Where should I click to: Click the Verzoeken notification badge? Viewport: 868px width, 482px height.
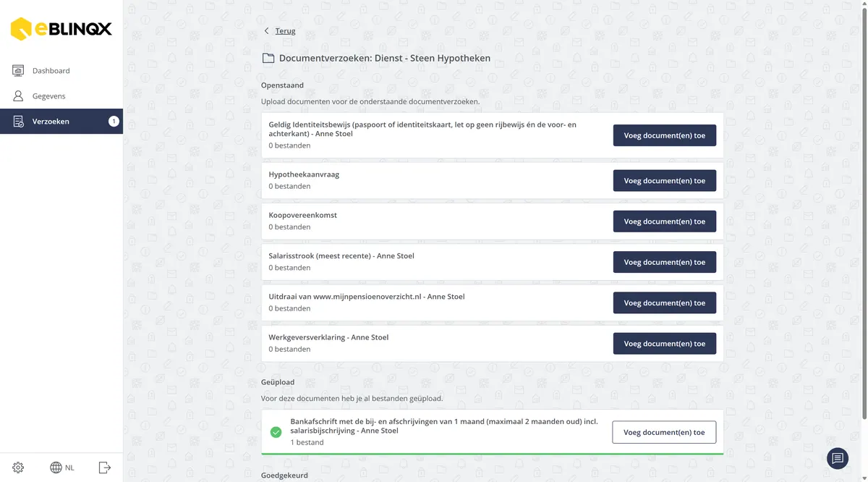tap(114, 122)
